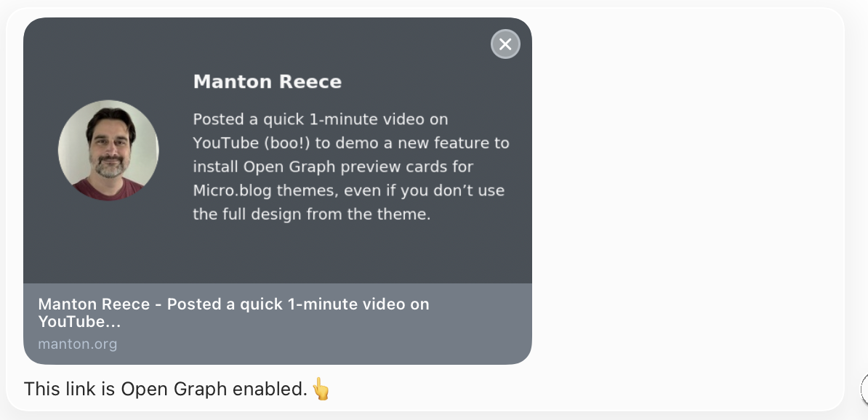
Task: Click 'the full design from the theme' line
Action: [x=311, y=214]
